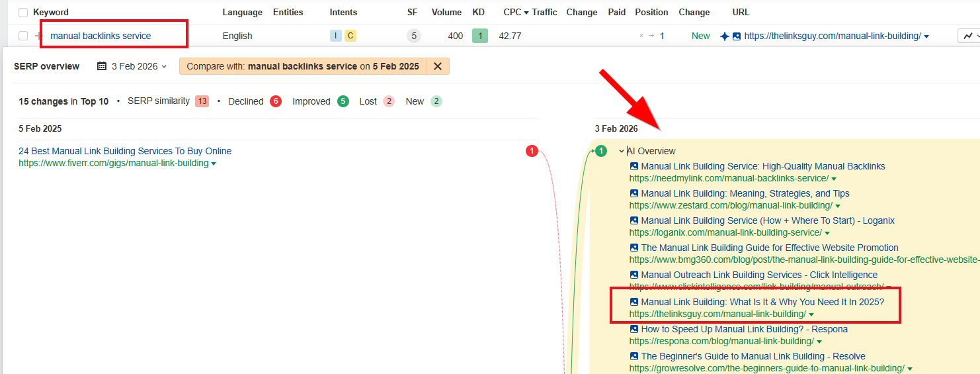
Task: Expand the caret after needmylink.com URL
Action: point(834,179)
